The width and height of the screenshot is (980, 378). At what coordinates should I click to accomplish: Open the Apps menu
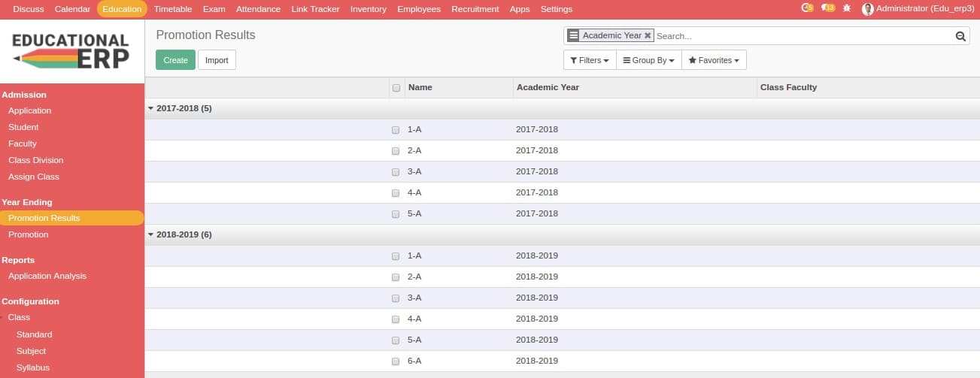pyautogui.click(x=520, y=9)
